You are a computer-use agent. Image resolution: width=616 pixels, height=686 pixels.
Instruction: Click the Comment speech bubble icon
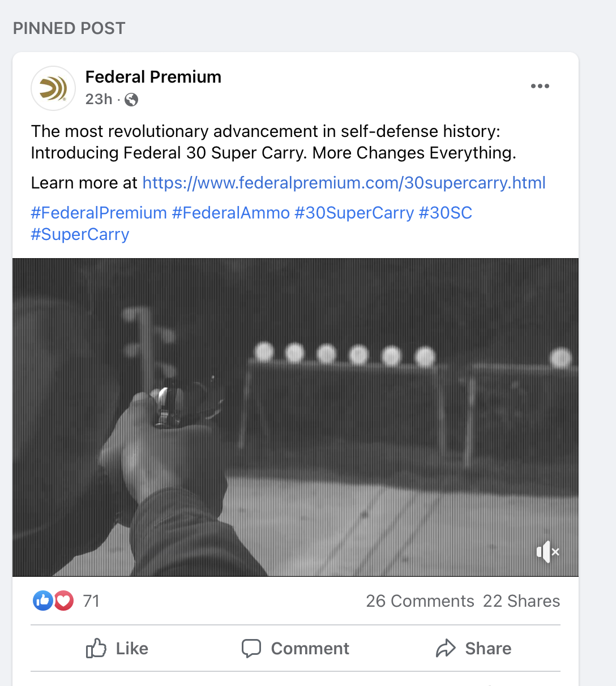253,648
